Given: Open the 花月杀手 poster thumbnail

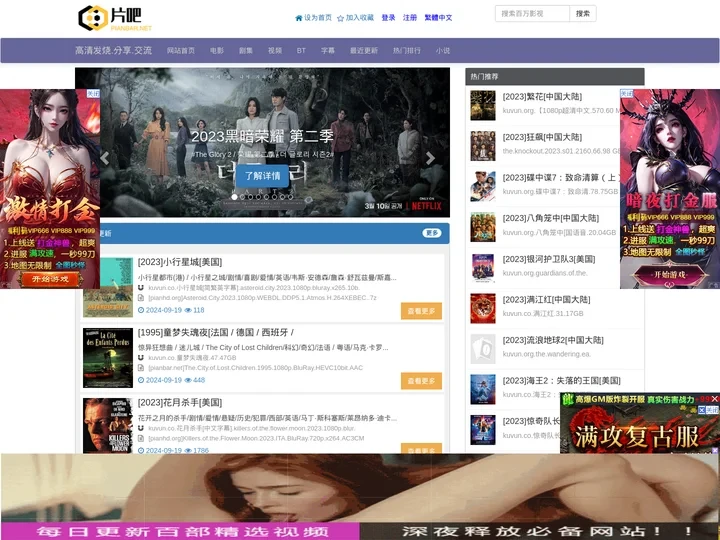Looking at the screenshot, I should [108, 426].
